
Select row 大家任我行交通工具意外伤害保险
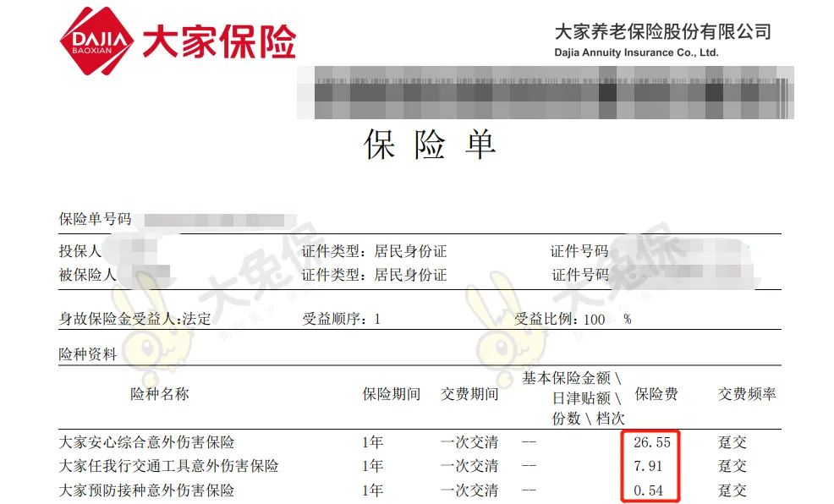coord(420,466)
